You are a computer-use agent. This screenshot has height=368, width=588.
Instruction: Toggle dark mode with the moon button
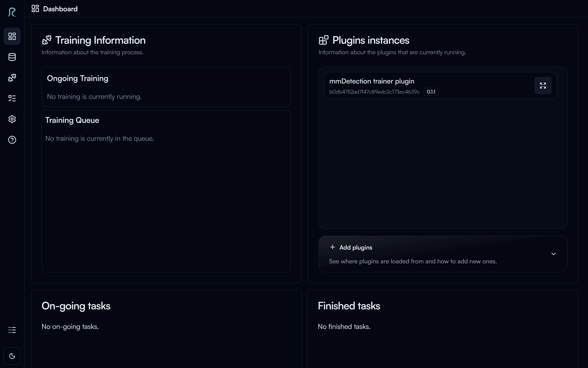(x=12, y=356)
